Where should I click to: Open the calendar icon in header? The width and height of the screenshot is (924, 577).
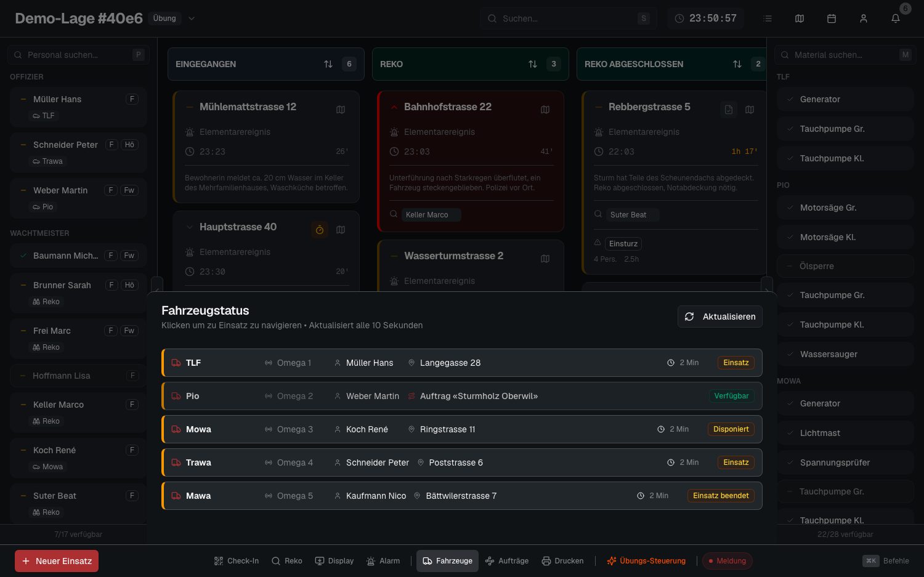coord(832,18)
